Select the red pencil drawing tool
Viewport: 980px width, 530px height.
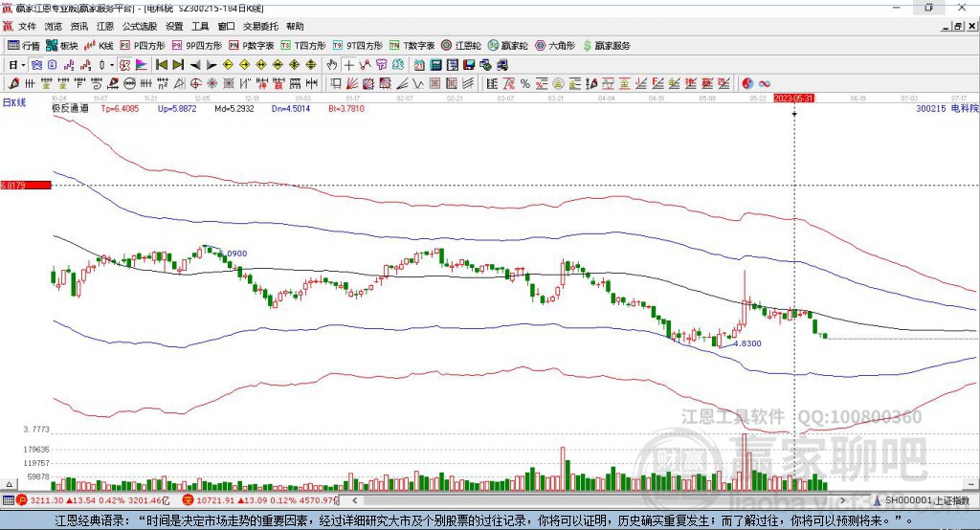click(x=13, y=84)
